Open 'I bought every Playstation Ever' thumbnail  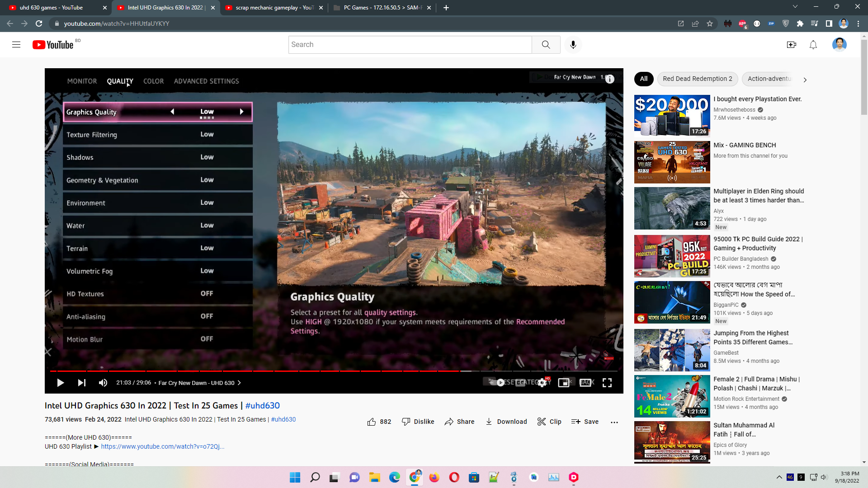click(672, 116)
